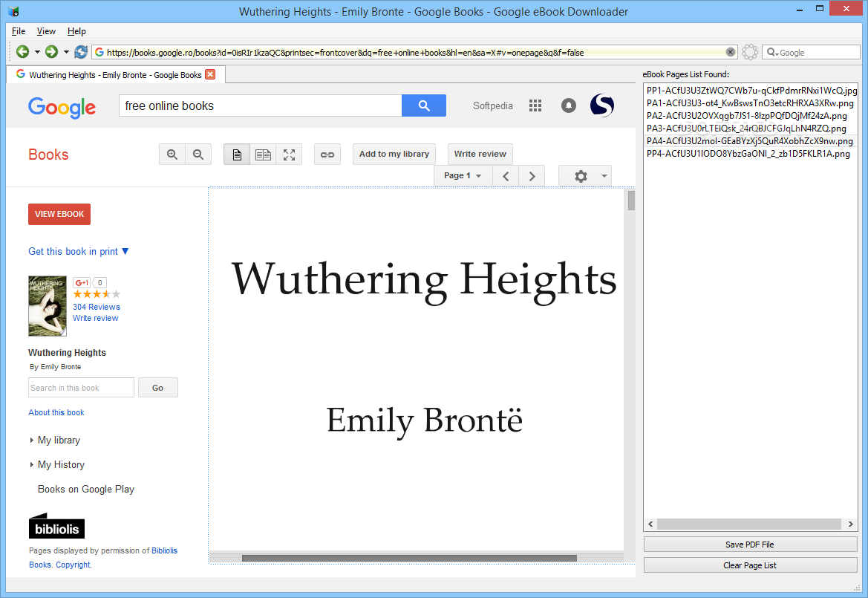The width and height of the screenshot is (868, 598).
Task: Toggle full screen reading mode
Action: pos(289,155)
